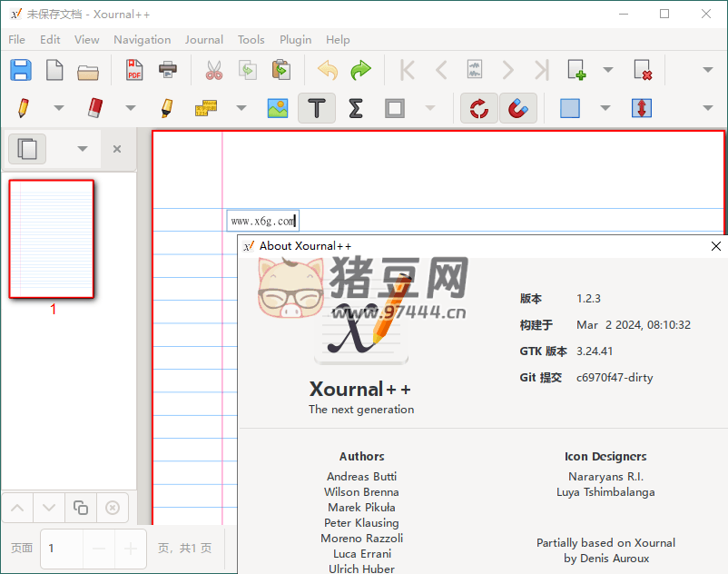Select the Pen tool

[x=23, y=108]
